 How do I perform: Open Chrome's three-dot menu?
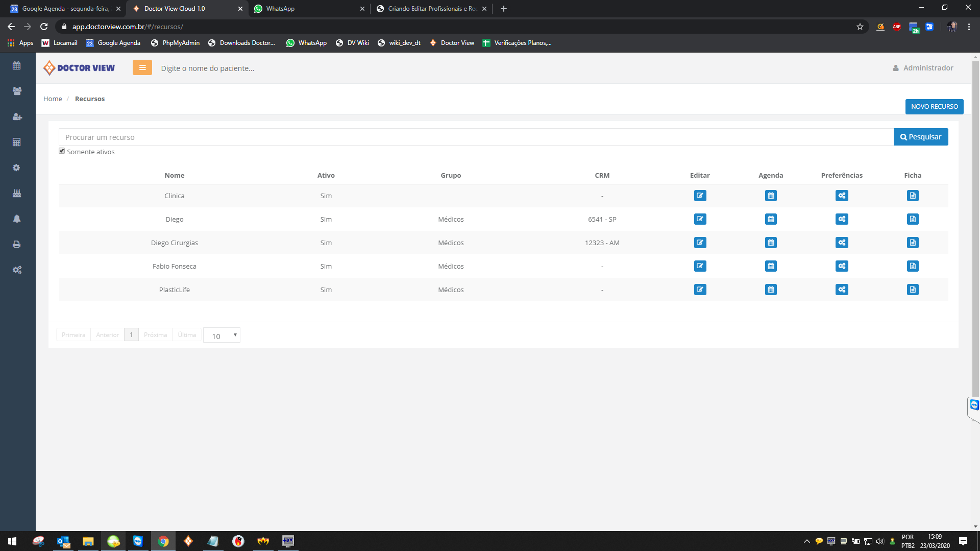[x=969, y=27]
